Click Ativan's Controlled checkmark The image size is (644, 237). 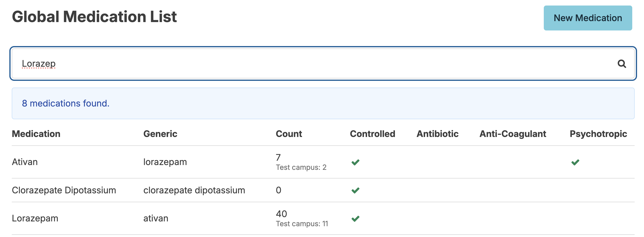coord(355,162)
